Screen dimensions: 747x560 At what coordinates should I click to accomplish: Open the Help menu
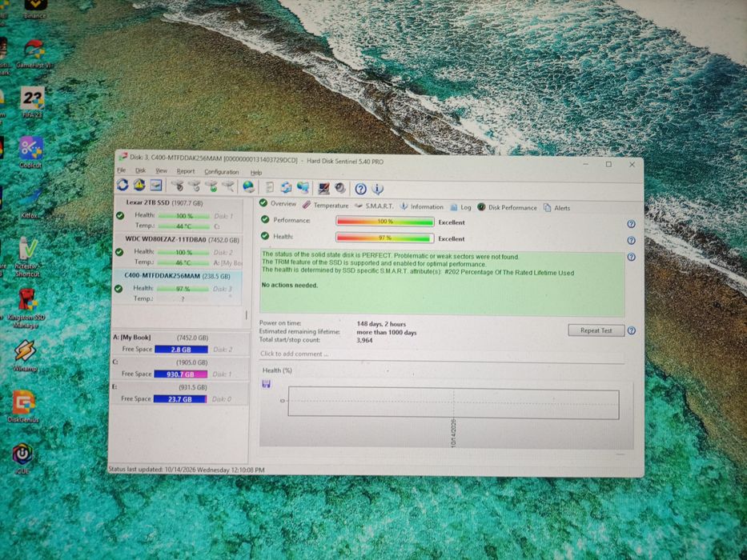(x=256, y=172)
